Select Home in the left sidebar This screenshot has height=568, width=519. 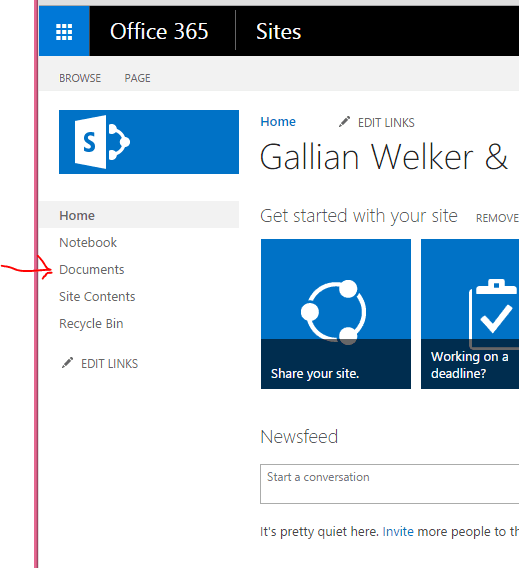[x=139, y=215]
